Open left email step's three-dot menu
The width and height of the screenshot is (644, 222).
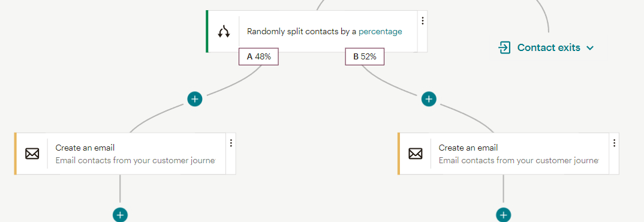click(231, 143)
